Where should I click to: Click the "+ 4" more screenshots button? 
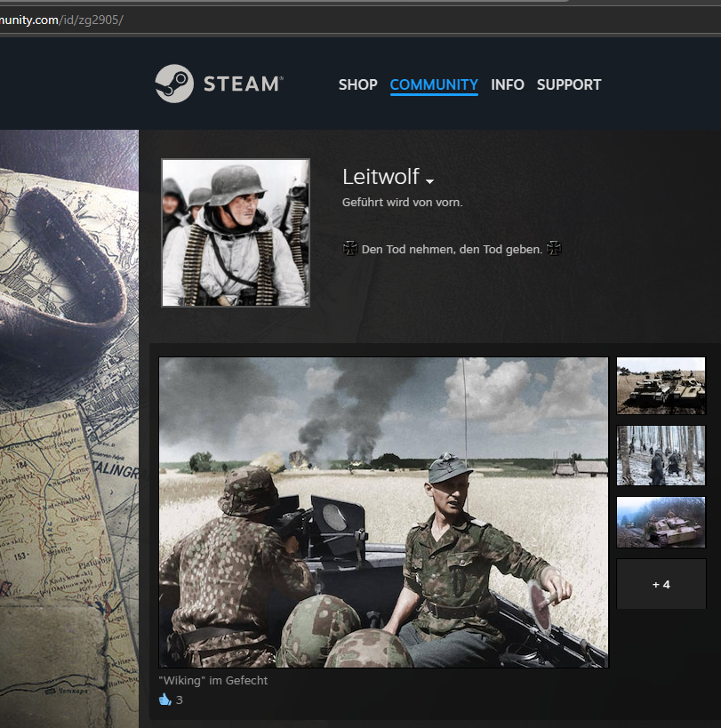[x=661, y=584]
